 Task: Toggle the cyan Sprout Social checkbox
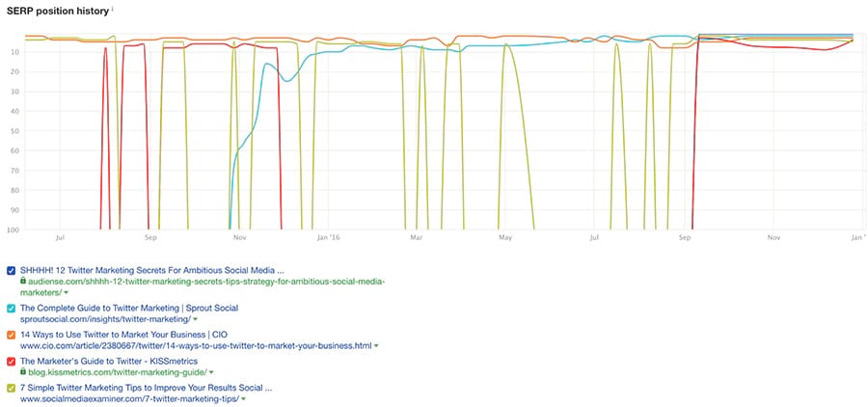pyautogui.click(x=11, y=308)
